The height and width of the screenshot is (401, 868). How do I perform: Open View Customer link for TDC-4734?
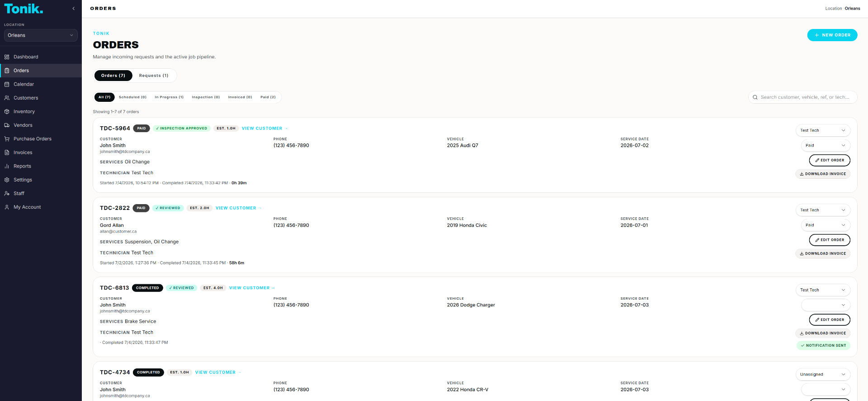(218, 372)
